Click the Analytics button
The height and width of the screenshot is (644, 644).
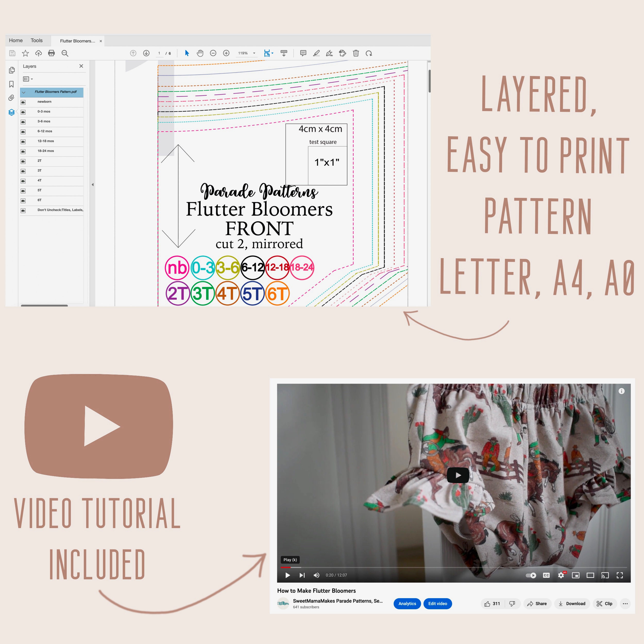(407, 603)
